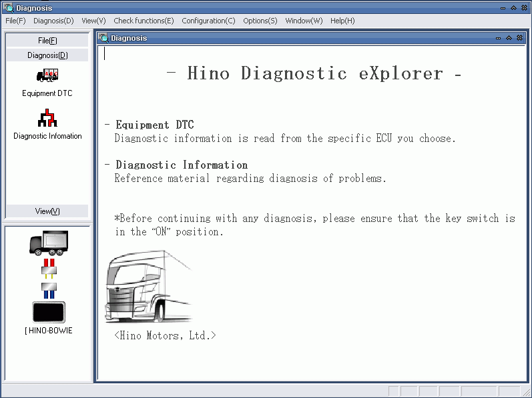Select the Diagnostic Infomation label in sidebar
The height and width of the screenshot is (398, 532).
click(x=47, y=136)
